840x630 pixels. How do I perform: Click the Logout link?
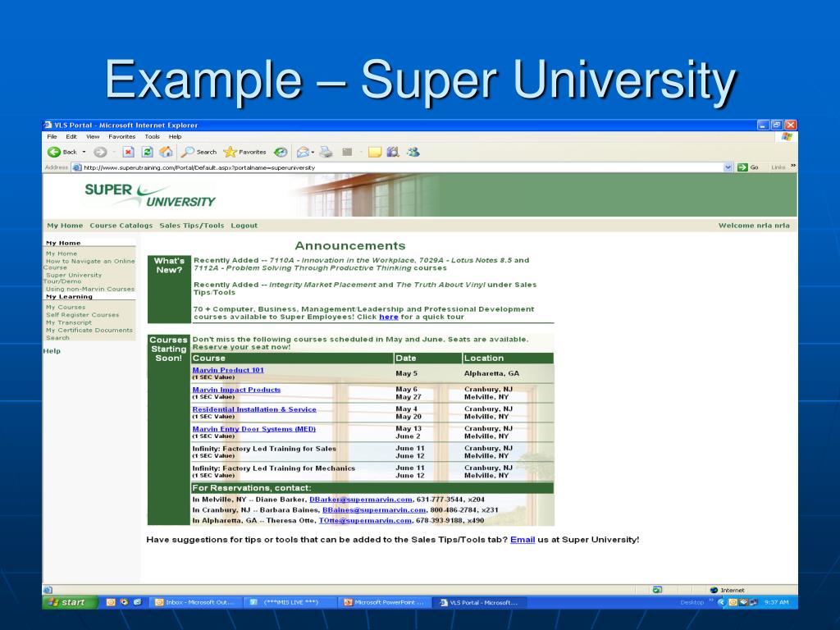point(244,226)
